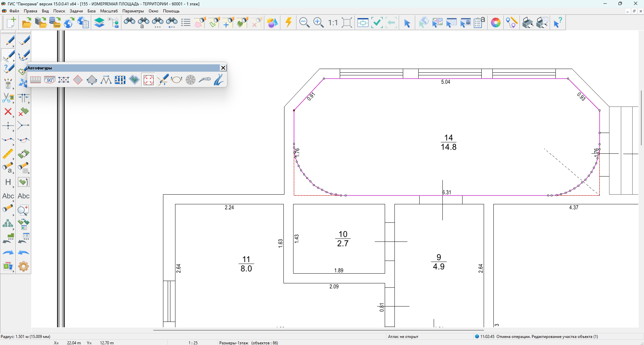Select the red scissors cut tool
This screenshot has height=345, width=644.
pos(7,98)
